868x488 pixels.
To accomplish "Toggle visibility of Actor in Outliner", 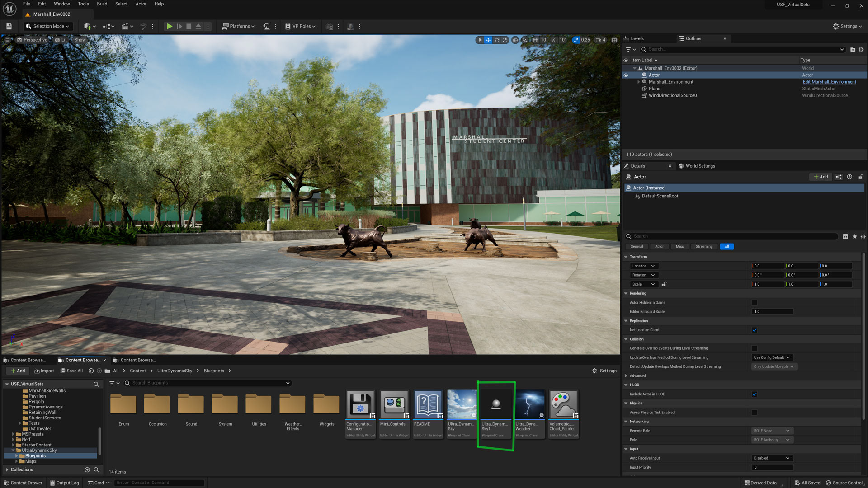I will 626,75.
